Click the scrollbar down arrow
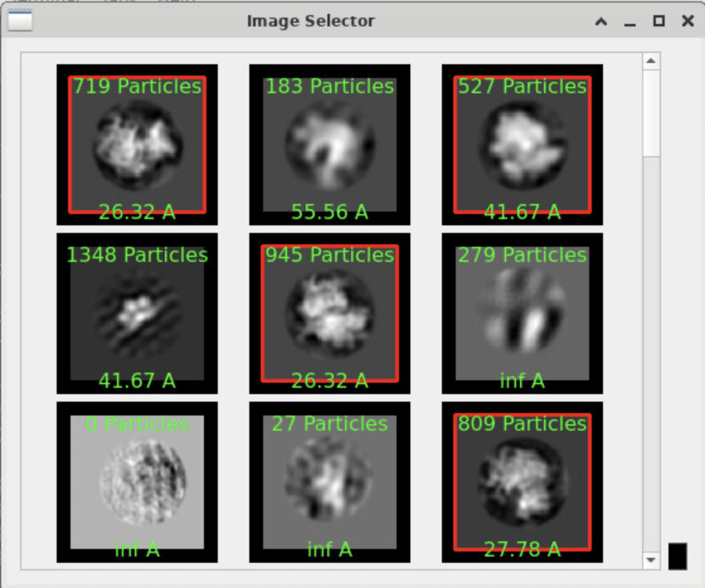This screenshot has height=588, width=705. pos(651,560)
